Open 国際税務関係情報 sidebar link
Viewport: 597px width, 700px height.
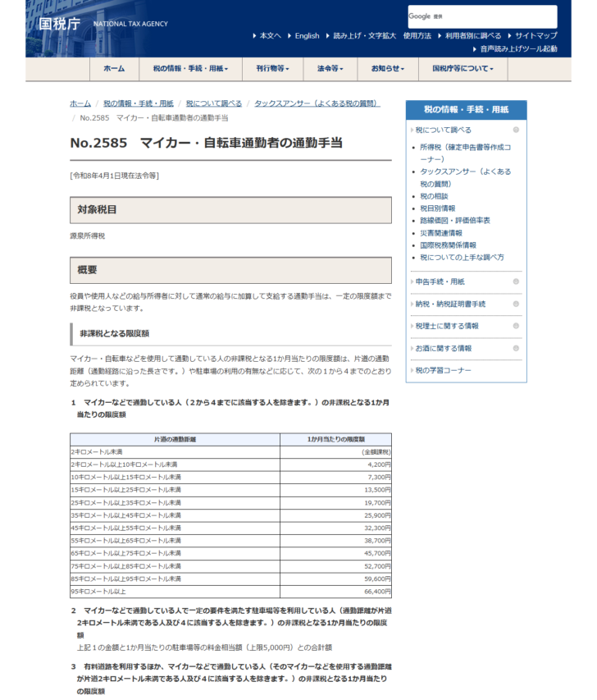pos(448,245)
